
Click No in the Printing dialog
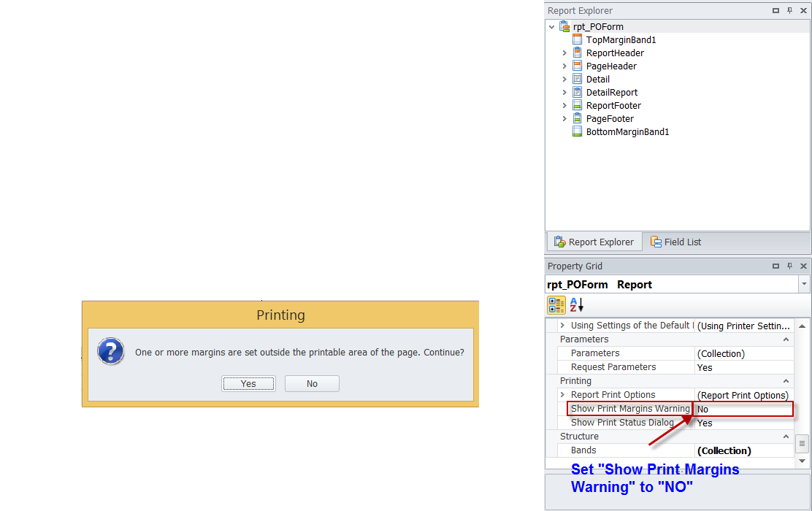(x=312, y=384)
